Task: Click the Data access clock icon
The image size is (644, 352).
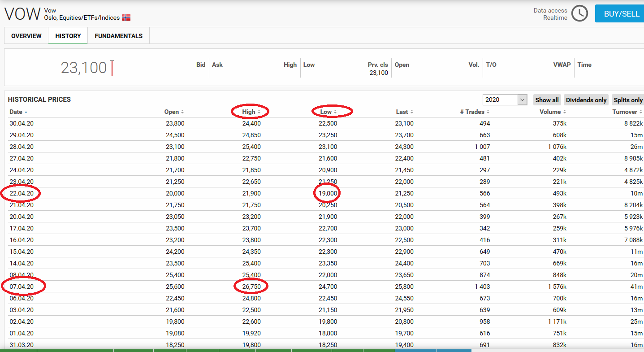Action: coord(579,13)
